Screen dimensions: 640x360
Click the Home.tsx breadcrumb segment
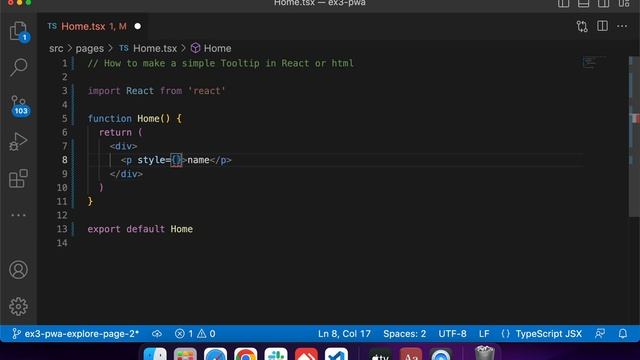tap(148, 48)
